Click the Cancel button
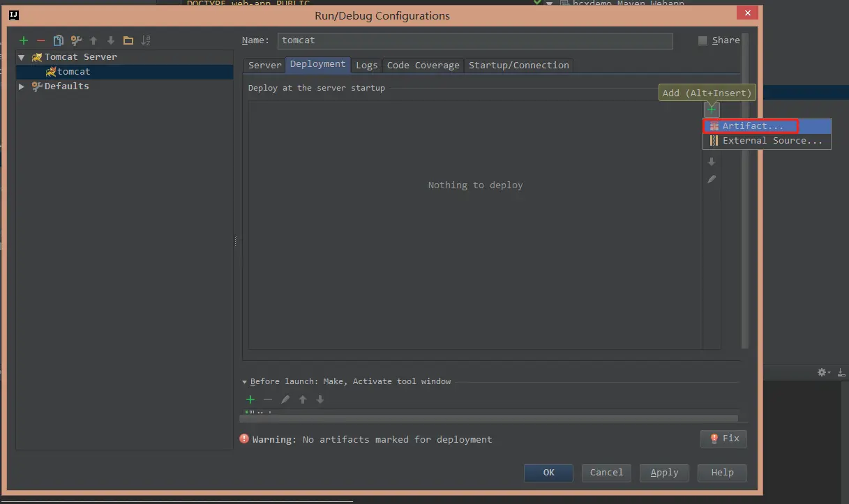 click(x=606, y=473)
